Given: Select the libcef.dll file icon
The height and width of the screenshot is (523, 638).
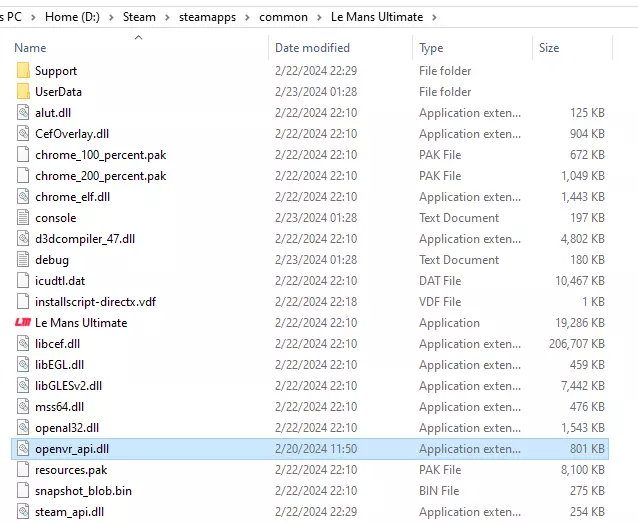Looking at the screenshot, I should point(23,344).
